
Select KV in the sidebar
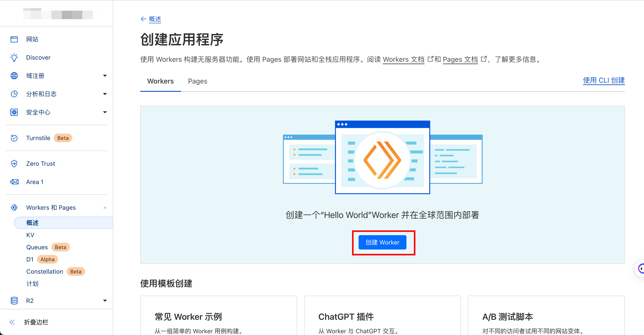pos(30,235)
